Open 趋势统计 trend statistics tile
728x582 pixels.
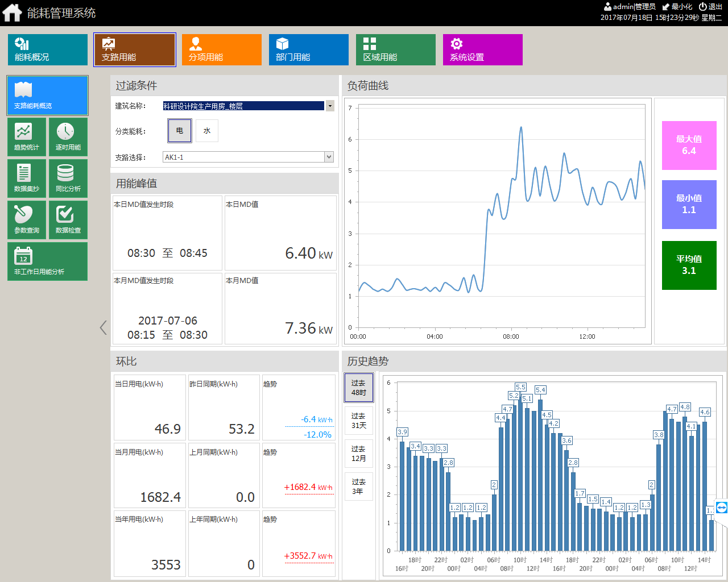(x=27, y=137)
